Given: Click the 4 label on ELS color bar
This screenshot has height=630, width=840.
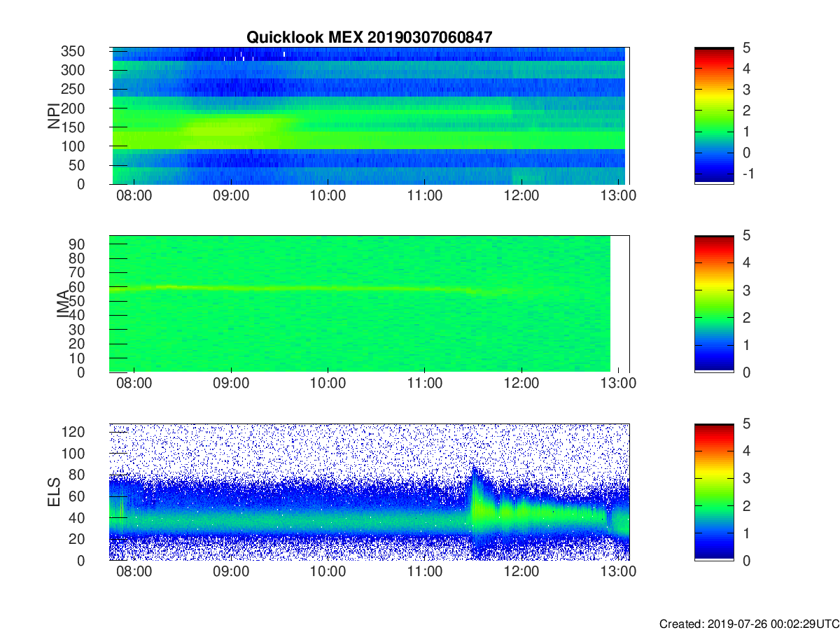Looking at the screenshot, I should click(745, 451).
